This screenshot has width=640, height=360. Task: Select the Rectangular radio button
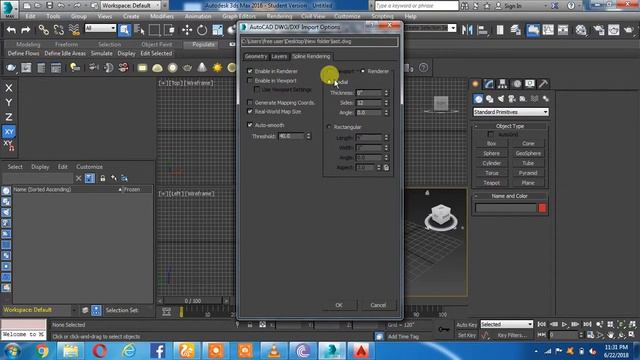329,127
